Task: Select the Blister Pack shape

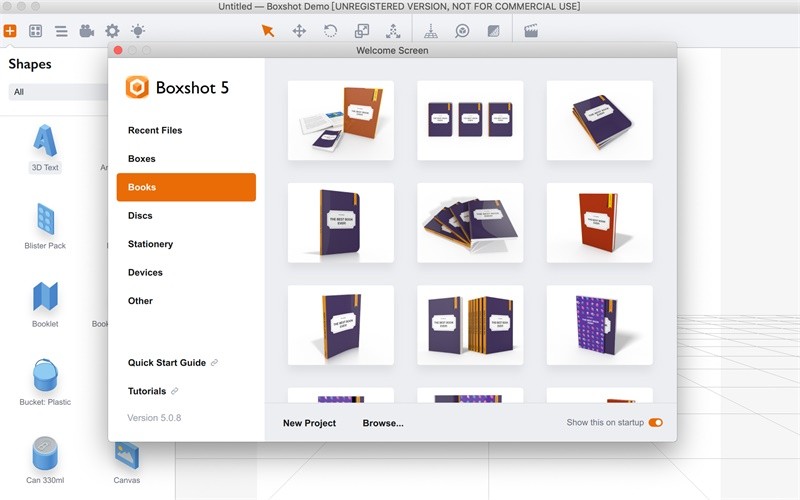Action: [x=45, y=226]
